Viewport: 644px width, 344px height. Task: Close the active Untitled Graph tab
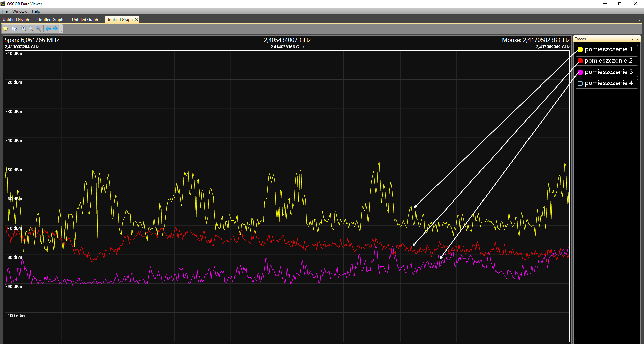pos(136,20)
